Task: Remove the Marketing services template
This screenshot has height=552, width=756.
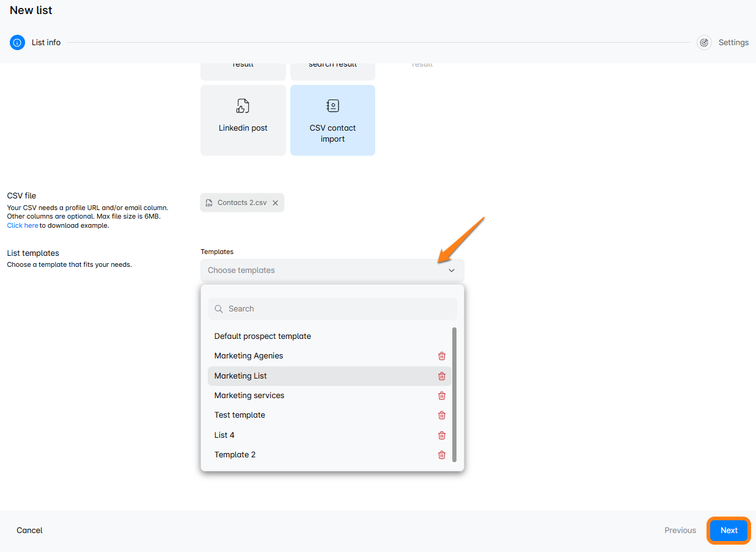Action: pos(442,396)
